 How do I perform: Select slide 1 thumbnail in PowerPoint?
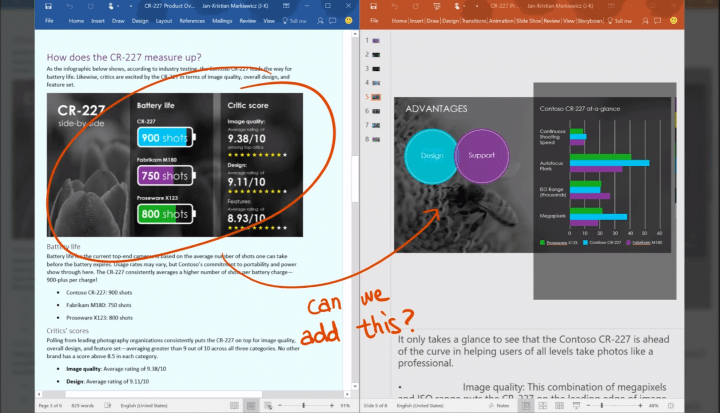(376, 40)
